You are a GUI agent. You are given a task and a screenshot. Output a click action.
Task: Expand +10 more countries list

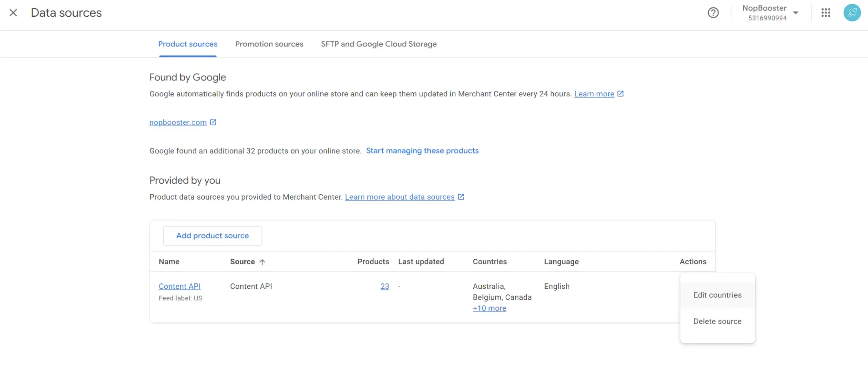point(489,308)
